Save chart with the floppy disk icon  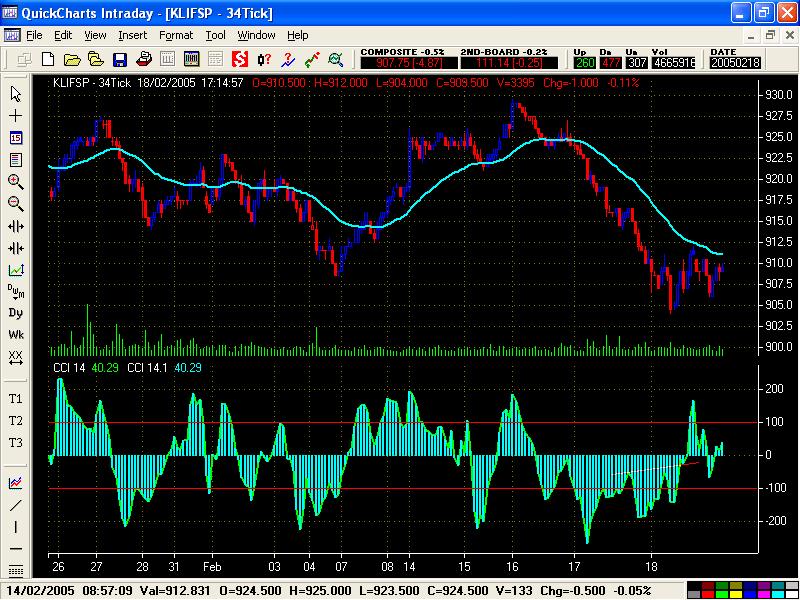[119, 60]
